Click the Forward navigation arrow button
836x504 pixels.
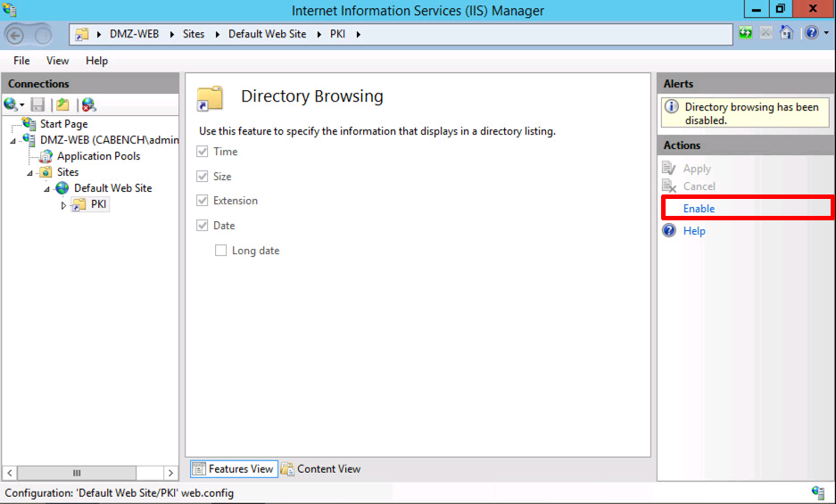click(43, 36)
